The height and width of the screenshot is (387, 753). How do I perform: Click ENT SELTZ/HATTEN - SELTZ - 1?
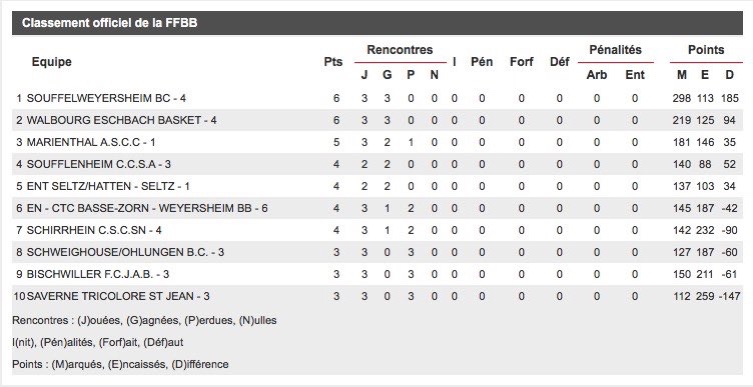[108, 186]
